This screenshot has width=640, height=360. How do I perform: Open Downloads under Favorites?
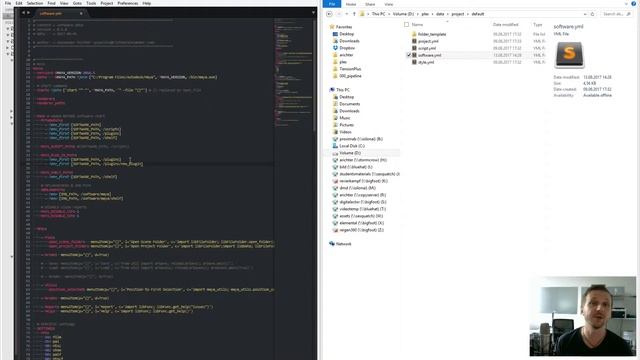(x=349, y=41)
